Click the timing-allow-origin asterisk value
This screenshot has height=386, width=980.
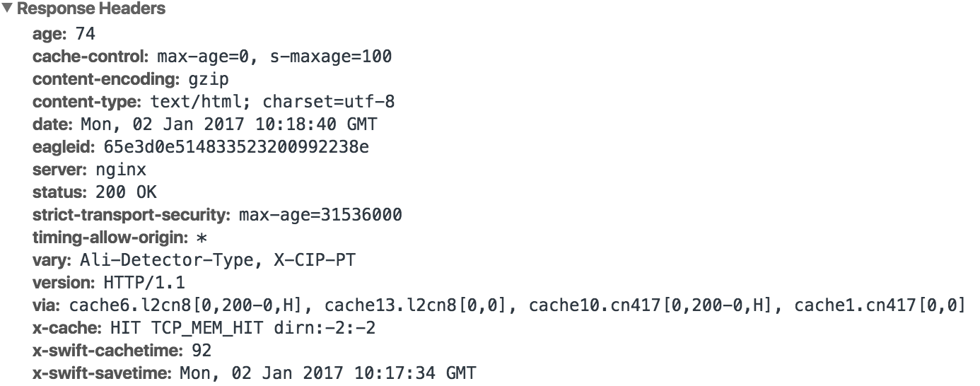point(202,237)
